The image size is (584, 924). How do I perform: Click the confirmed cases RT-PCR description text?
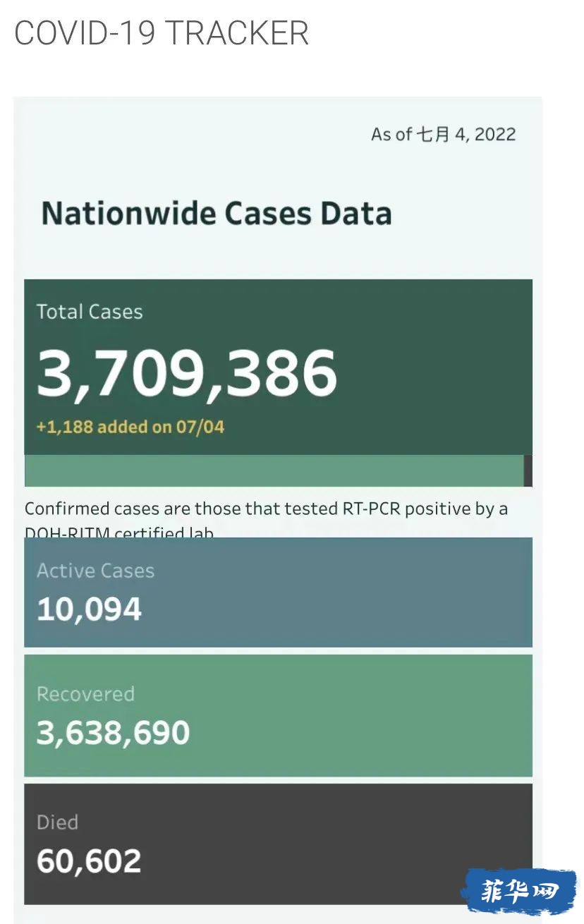(266, 520)
